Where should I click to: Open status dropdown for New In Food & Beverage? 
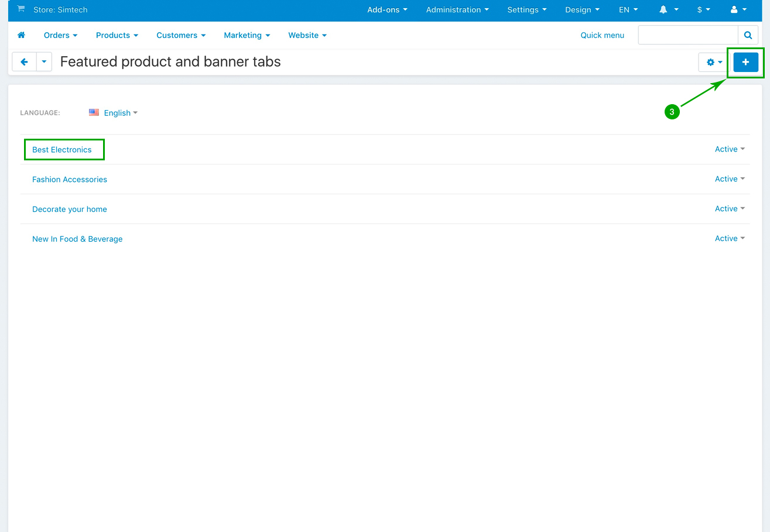pos(730,239)
